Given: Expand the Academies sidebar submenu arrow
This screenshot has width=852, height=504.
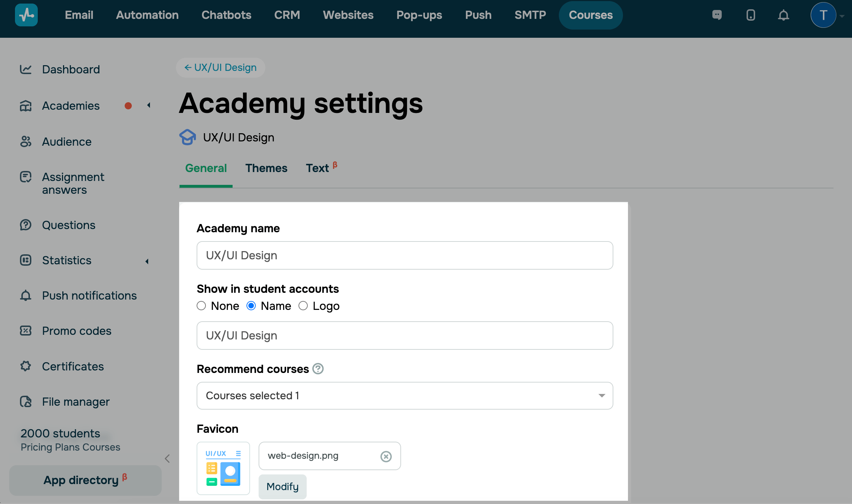Looking at the screenshot, I should click(149, 105).
